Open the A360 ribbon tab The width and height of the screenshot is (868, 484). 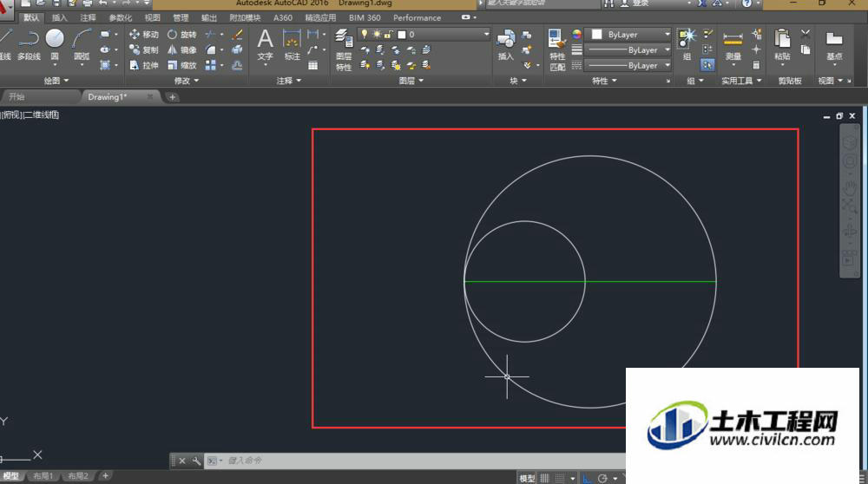click(282, 17)
